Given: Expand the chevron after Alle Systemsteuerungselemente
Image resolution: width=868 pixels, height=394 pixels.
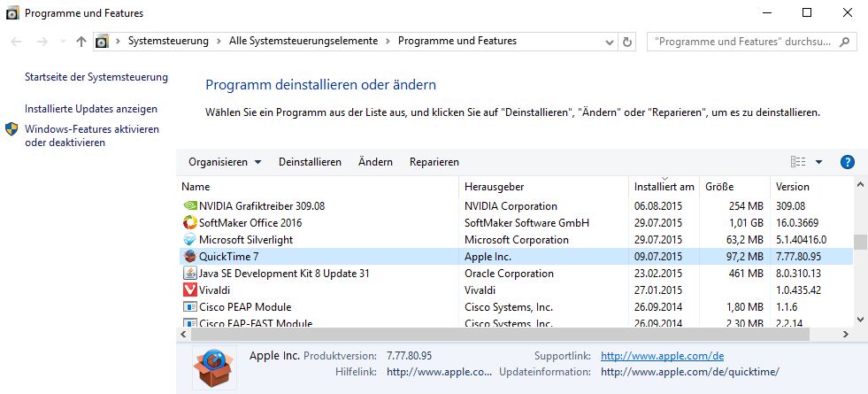Looking at the screenshot, I should point(388,41).
